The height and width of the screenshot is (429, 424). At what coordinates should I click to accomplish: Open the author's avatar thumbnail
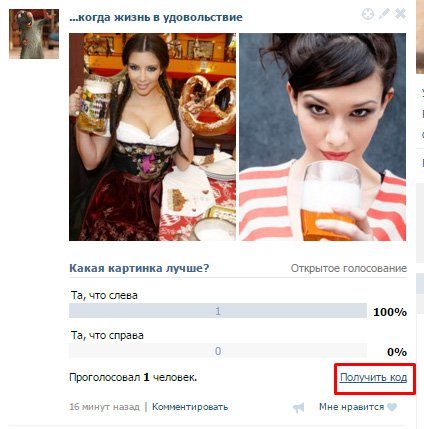tap(34, 34)
